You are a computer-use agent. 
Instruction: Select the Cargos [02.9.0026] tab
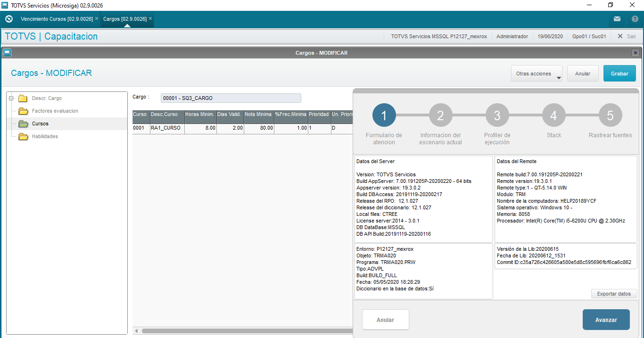(125, 19)
